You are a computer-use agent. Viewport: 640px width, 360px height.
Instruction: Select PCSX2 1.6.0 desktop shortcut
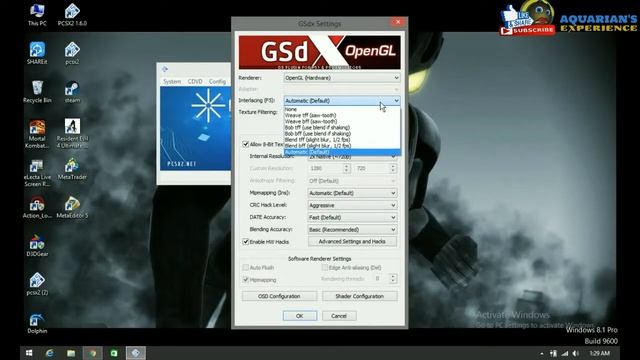tap(72, 15)
